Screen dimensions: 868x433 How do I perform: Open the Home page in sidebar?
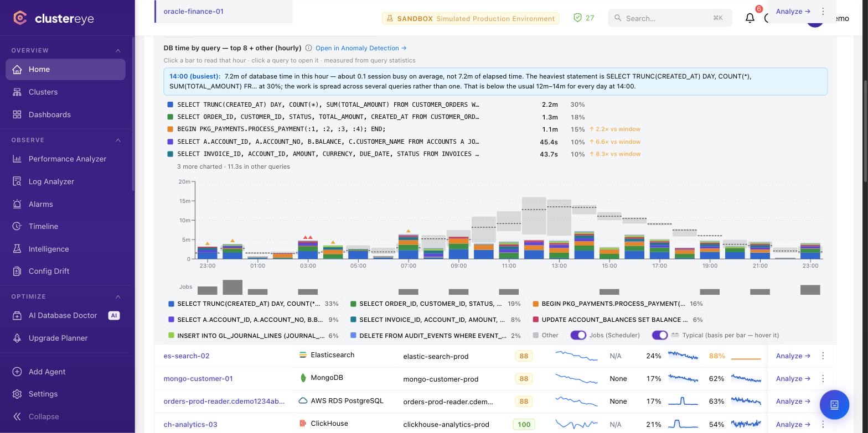[x=65, y=70]
